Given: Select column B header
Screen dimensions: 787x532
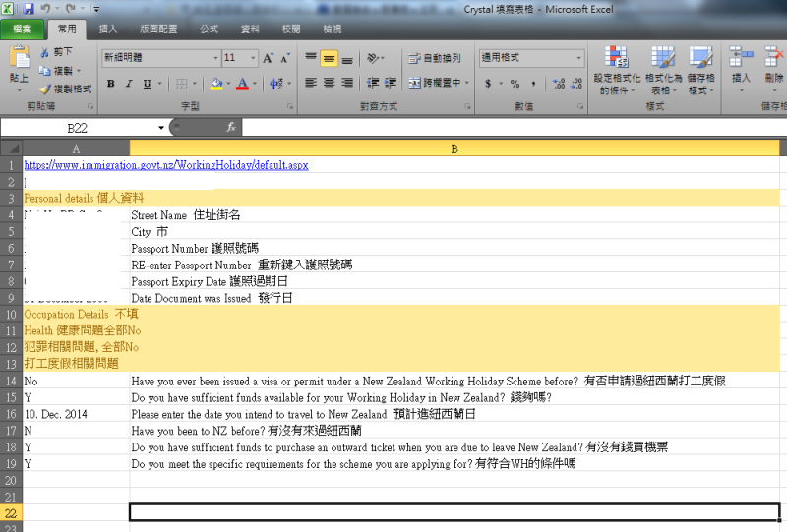Looking at the screenshot, I should click(x=454, y=148).
